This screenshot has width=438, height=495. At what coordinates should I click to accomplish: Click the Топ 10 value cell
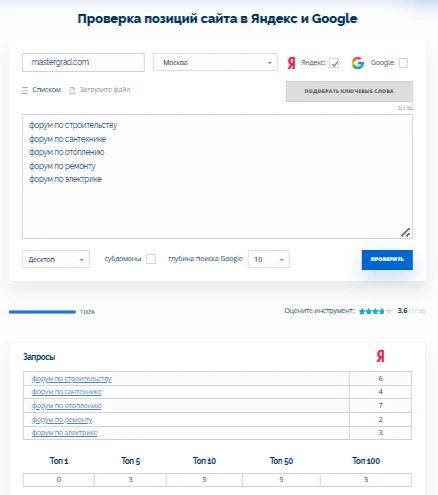(x=204, y=480)
